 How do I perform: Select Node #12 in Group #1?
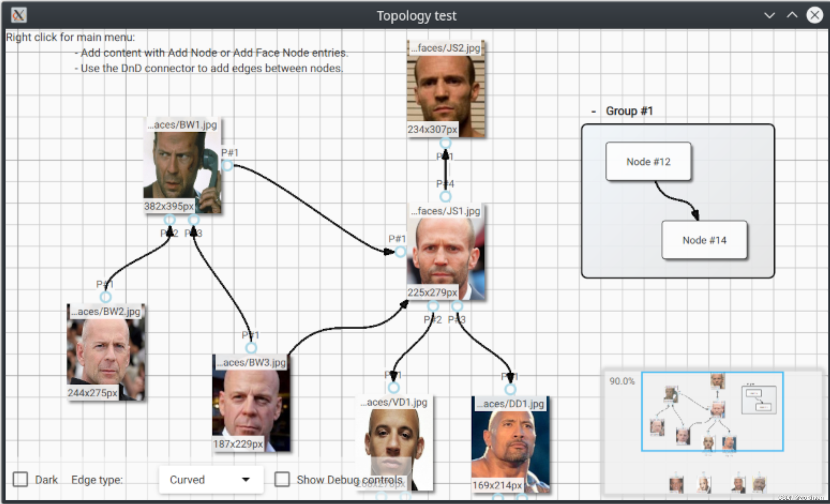point(648,161)
